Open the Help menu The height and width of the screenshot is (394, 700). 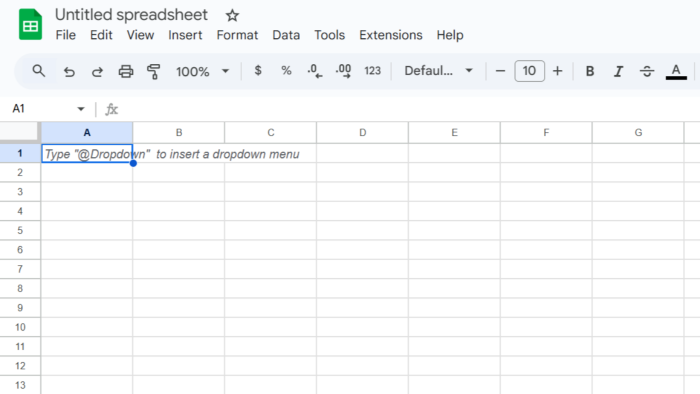(x=450, y=35)
